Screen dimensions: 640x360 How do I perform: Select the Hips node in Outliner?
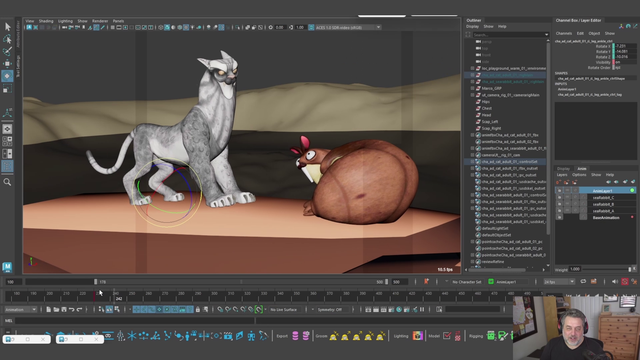tap(486, 102)
